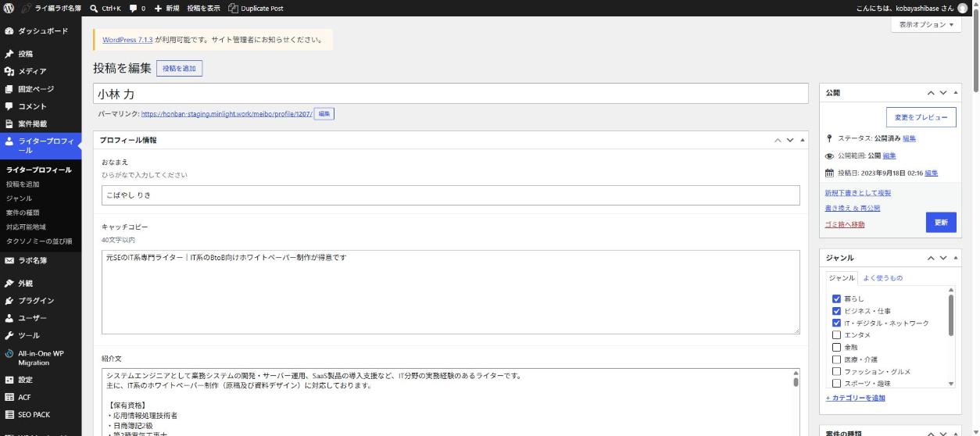
Task: Click 新規下書きとして複製 link
Action: 857,193
